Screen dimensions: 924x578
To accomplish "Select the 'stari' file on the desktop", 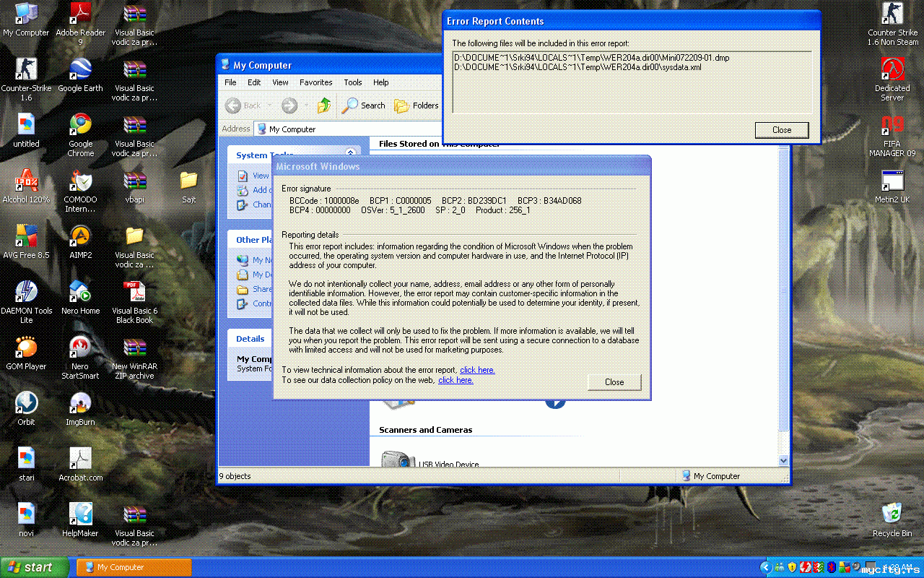I will point(26,465).
